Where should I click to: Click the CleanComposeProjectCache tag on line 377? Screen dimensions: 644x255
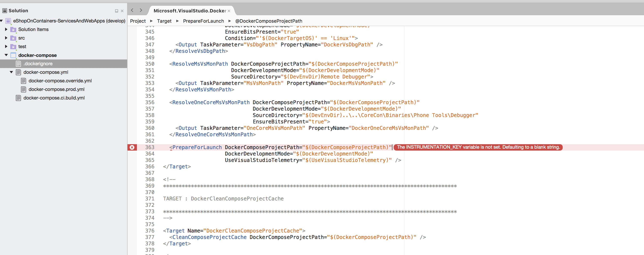209,237
